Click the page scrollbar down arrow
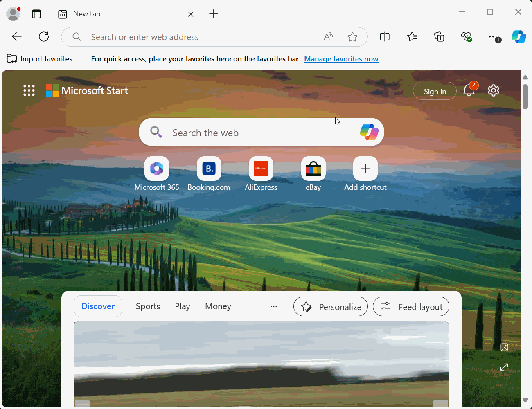Screen dimensions: 532x409 525,400
